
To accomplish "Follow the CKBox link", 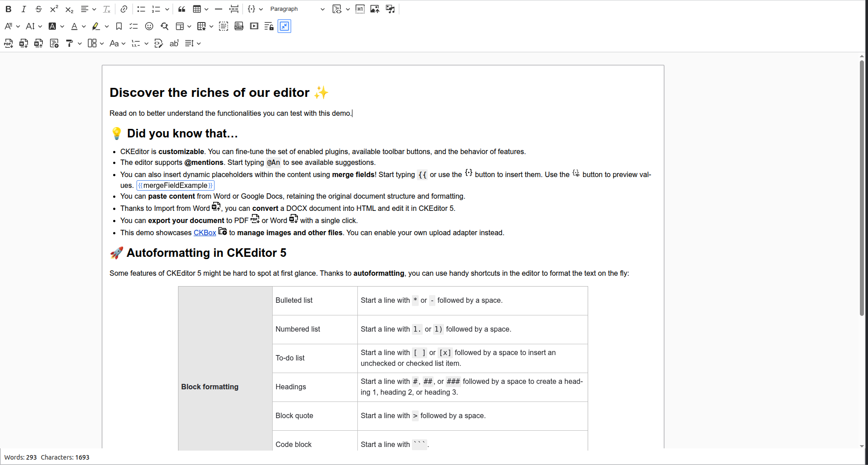I will click(205, 233).
